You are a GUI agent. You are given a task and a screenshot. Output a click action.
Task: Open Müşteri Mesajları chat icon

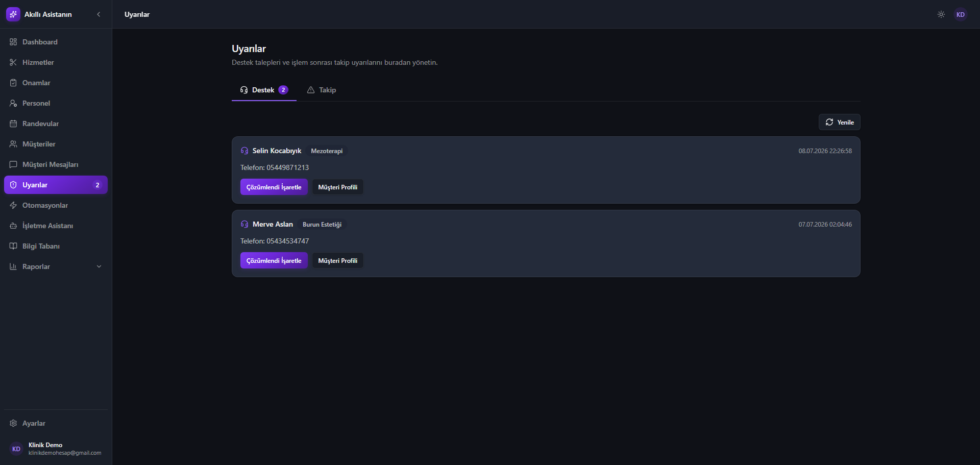tap(13, 164)
